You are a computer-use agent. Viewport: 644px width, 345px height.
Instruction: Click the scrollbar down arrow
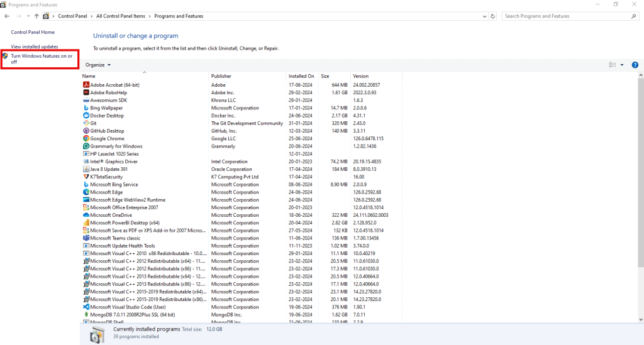[x=641, y=320]
